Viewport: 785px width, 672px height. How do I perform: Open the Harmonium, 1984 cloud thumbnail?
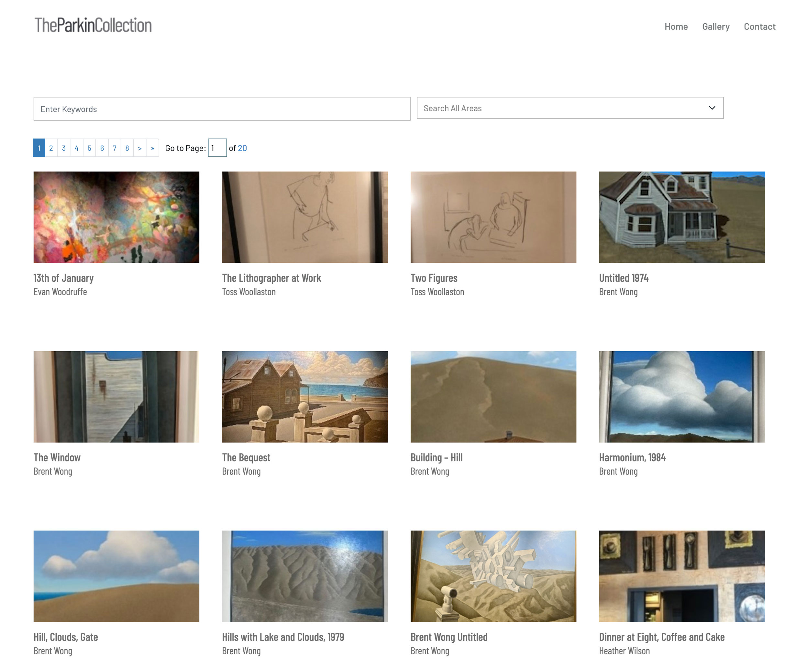coord(681,397)
